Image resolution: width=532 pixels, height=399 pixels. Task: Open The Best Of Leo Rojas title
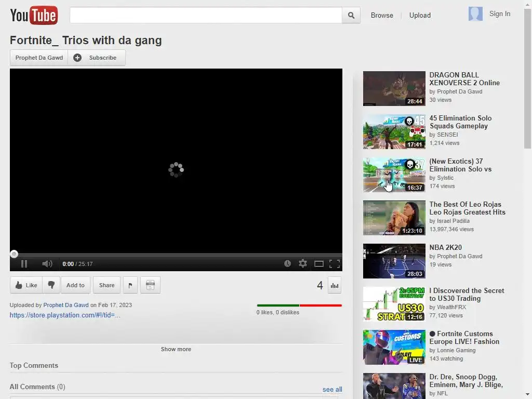tap(467, 208)
